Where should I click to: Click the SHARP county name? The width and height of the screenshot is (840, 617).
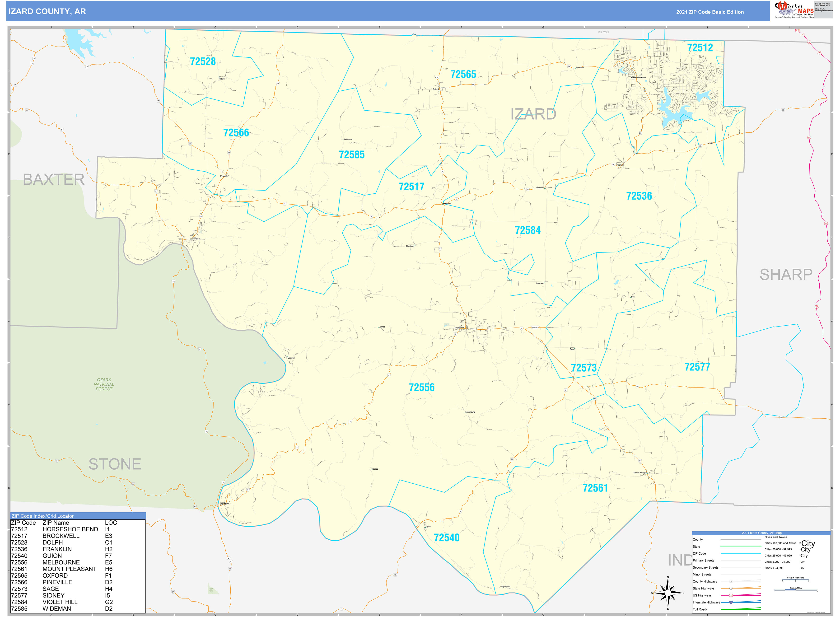pyautogui.click(x=786, y=275)
